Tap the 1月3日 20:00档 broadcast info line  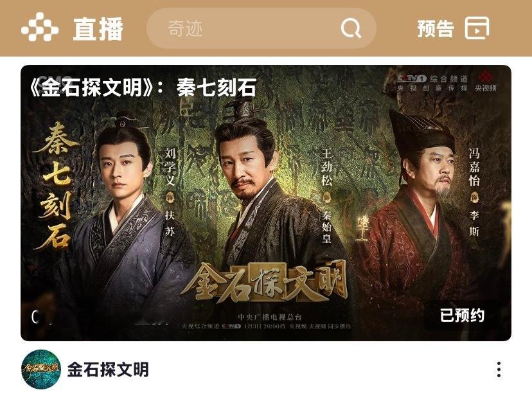(x=265, y=326)
